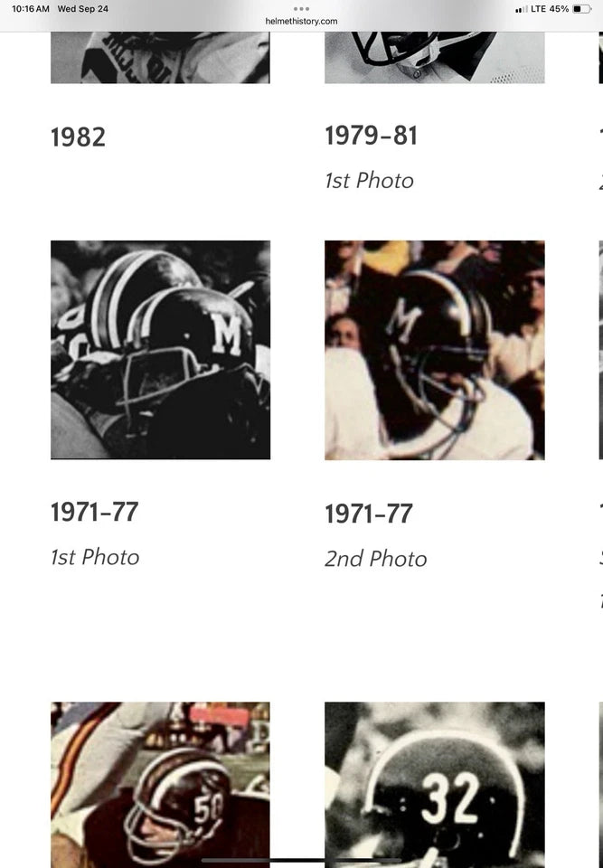
Task: Open the color 1971-77 M helmet photo
Action: point(434,350)
